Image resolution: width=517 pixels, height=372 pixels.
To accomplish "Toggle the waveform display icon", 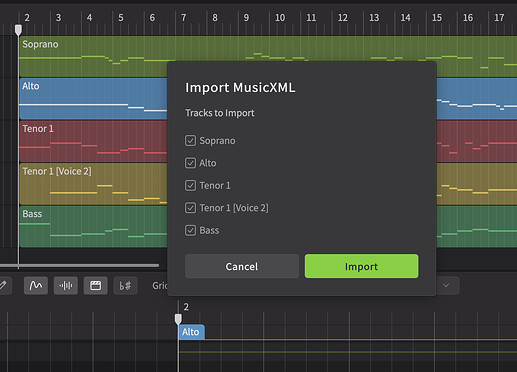I will (66, 285).
